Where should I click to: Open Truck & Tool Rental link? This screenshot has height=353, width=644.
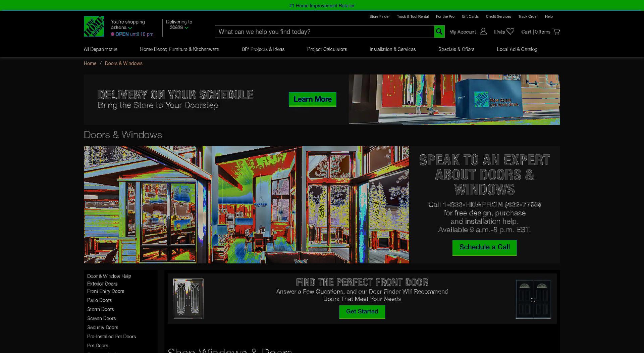click(x=413, y=16)
